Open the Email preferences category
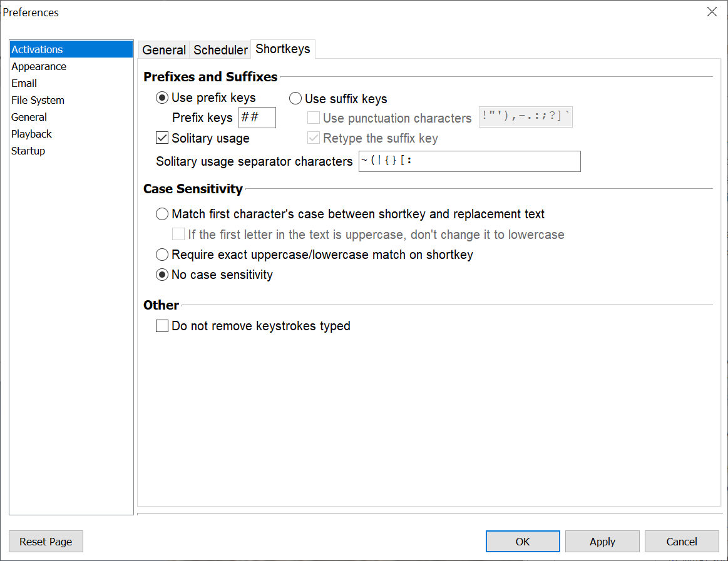728x561 pixels. 24,83
